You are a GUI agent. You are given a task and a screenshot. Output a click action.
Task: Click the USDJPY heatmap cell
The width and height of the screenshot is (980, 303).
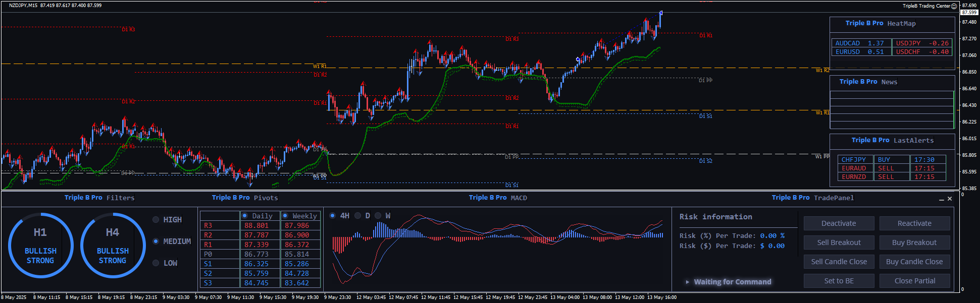coord(922,43)
